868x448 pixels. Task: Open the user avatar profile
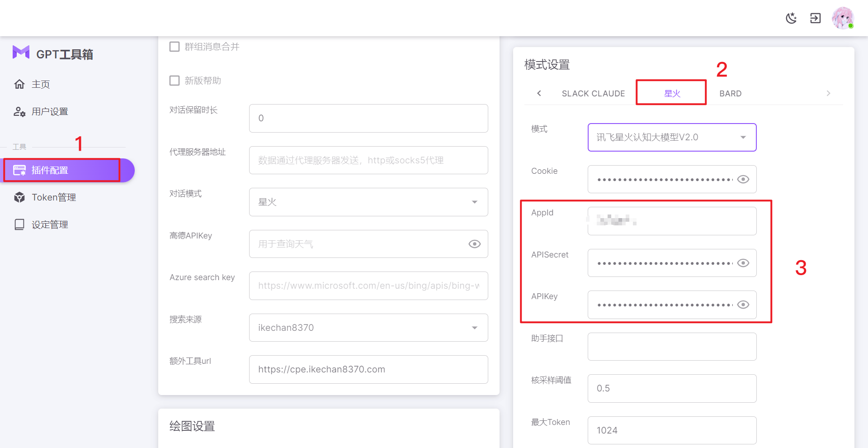[842, 18]
